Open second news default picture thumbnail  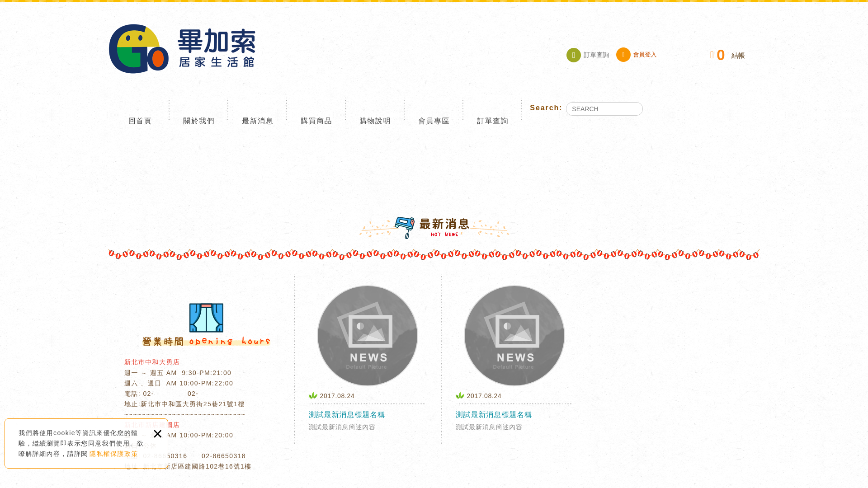pyautogui.click(x=514, y=336)
